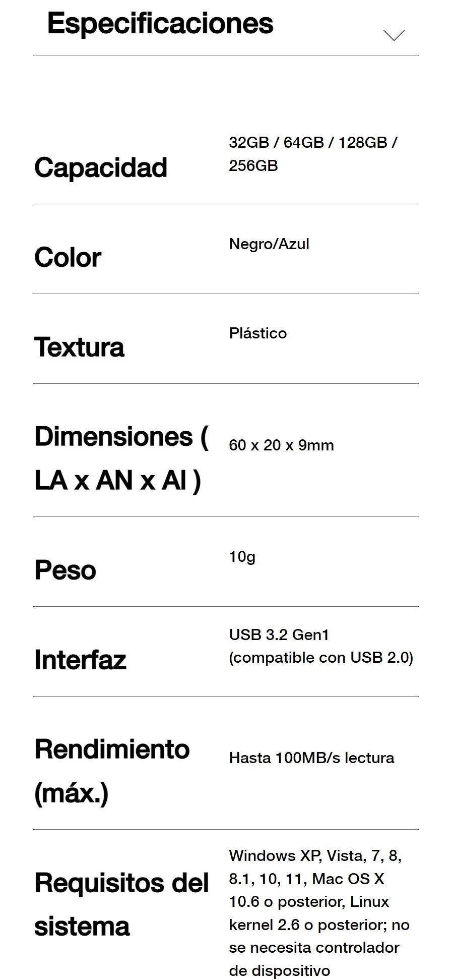Select the Requisitos del sistema label
This screenshot has width=453, height=980.
click(121, 904)
